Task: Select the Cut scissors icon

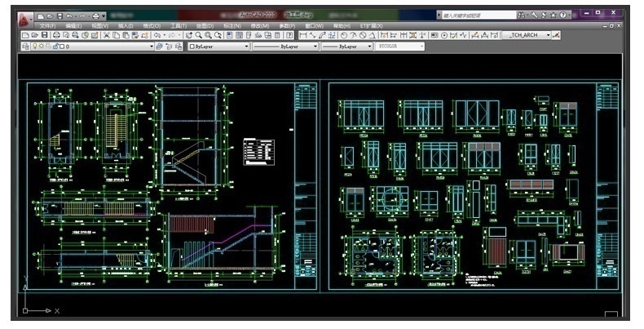Action: pos(106,36)
